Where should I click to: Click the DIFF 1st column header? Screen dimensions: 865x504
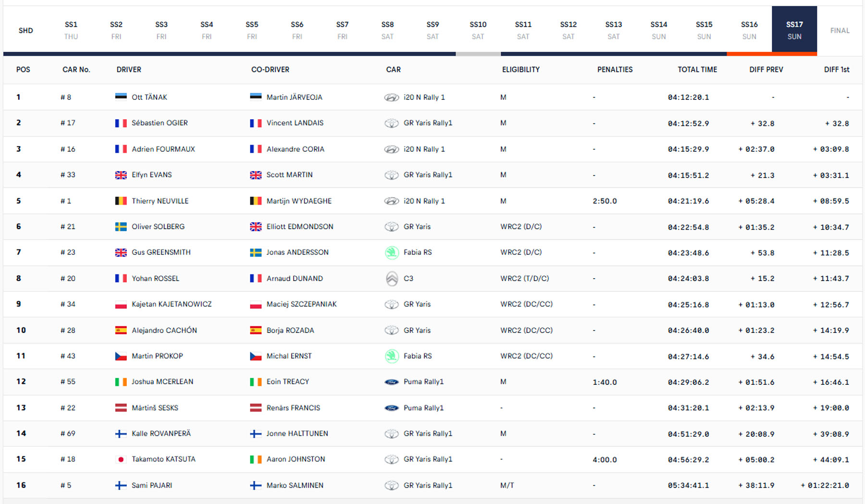tap(836, 70)
